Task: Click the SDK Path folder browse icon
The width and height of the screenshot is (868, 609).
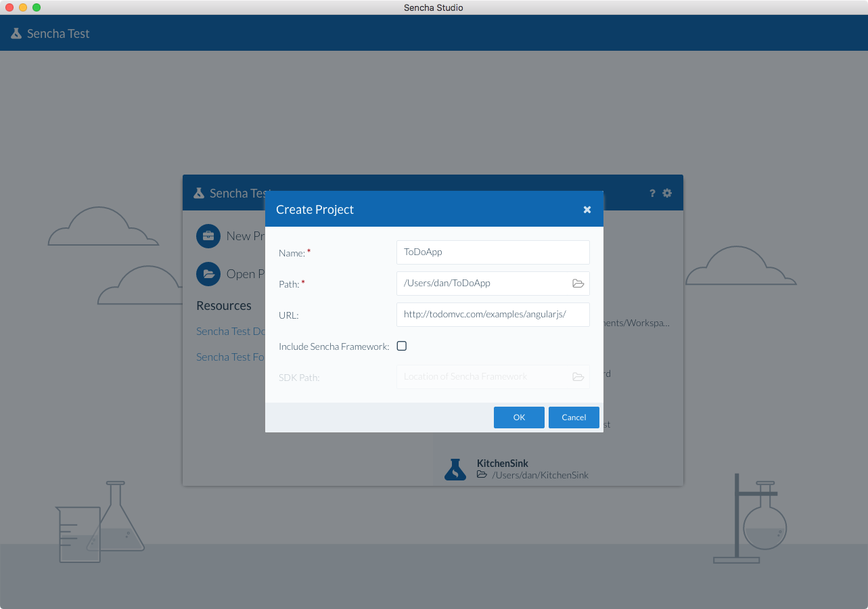Action: click(578, 377)
